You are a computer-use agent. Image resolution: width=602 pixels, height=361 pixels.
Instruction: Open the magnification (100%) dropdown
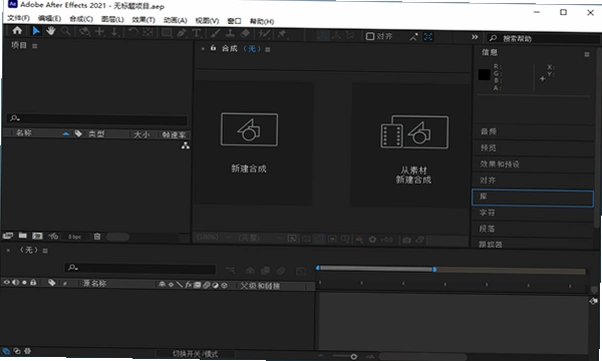click(214, 237)
